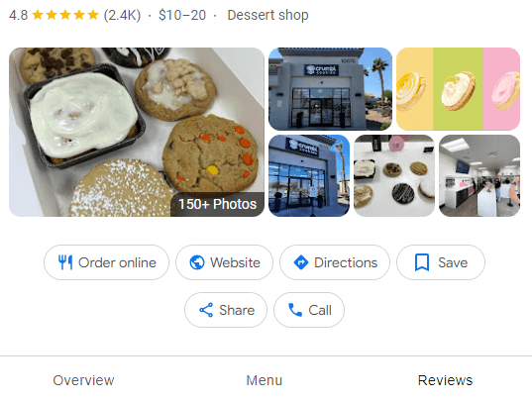Click the Share network icon
This screenshot has height=402, width=532.
point(206,310)
